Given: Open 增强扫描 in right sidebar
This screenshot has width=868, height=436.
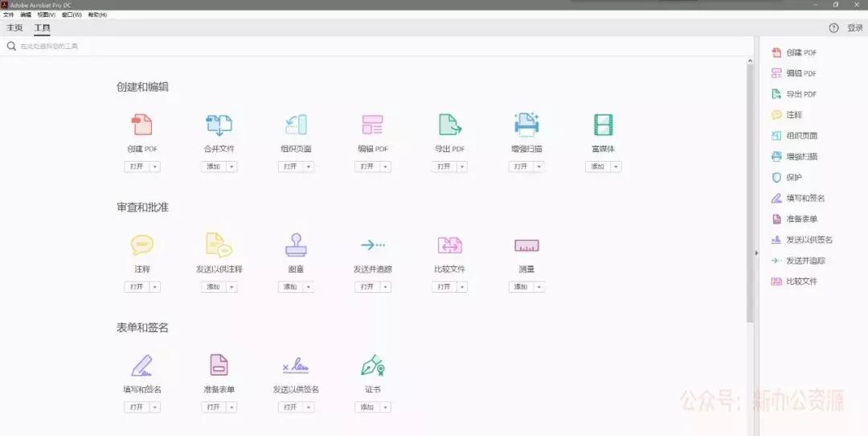Looking at the screenshot, I should (794, 156).
